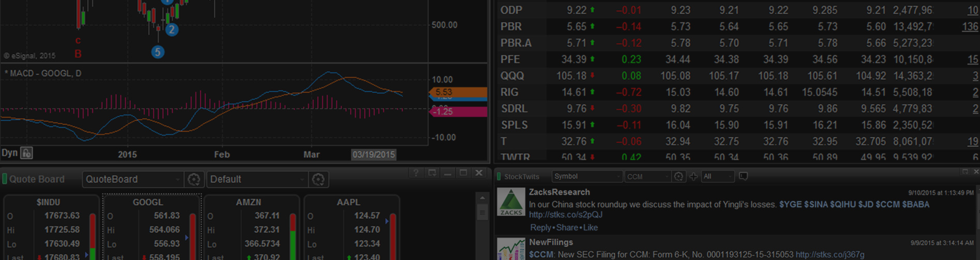This screenshot has height=260, width=980.
Task: Open StockTwits symbol settings gear
Action: tap(679, 176)
